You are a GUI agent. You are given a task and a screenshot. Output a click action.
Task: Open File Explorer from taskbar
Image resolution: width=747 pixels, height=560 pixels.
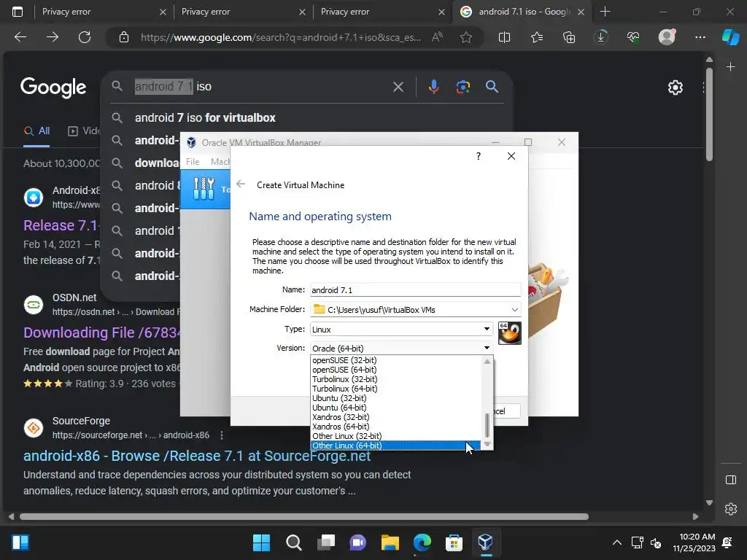tap(390, 542)
